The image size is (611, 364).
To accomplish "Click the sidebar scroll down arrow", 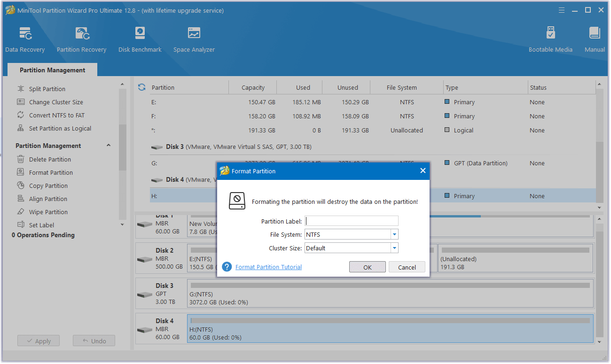I will click(123, 225).
